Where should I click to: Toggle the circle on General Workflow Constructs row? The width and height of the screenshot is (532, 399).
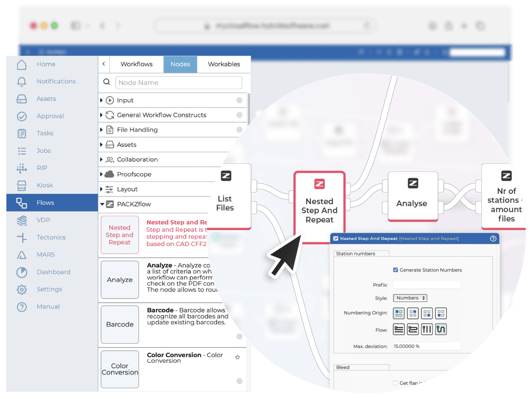pos(239,115)
